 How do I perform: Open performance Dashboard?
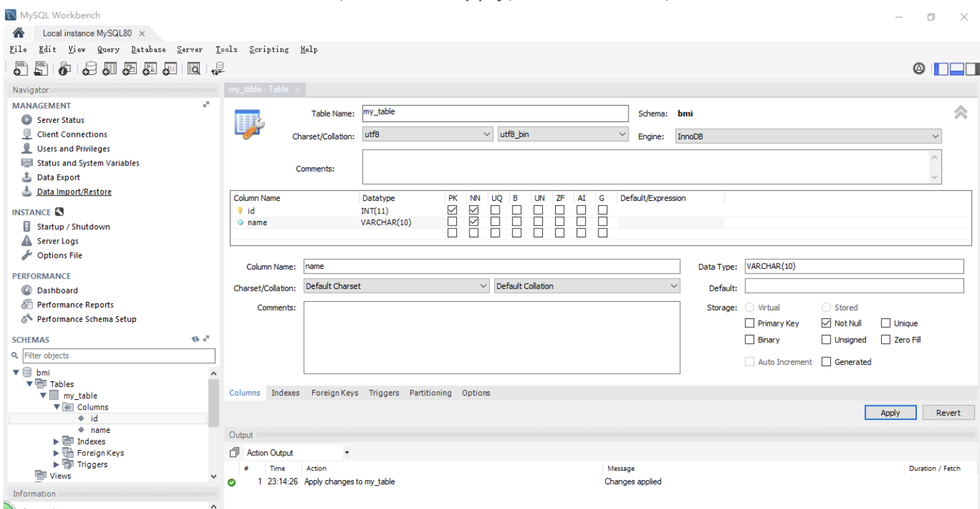tap(58, 290)
